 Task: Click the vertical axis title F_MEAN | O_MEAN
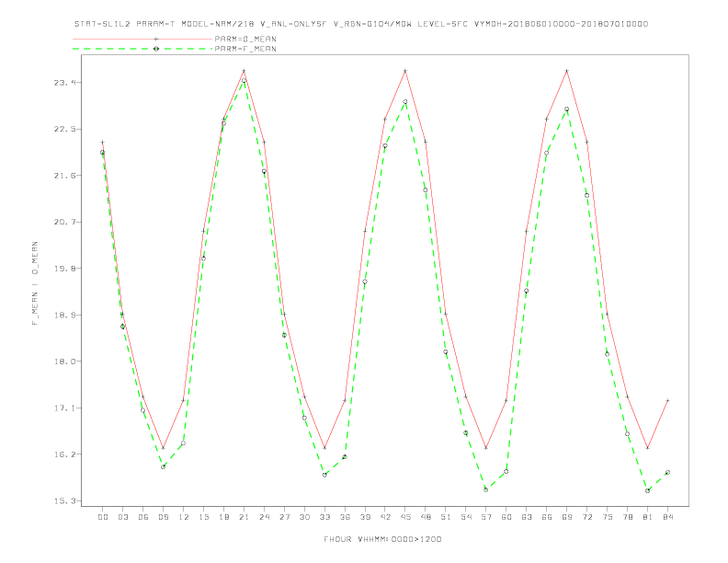(x=35, y=283)
